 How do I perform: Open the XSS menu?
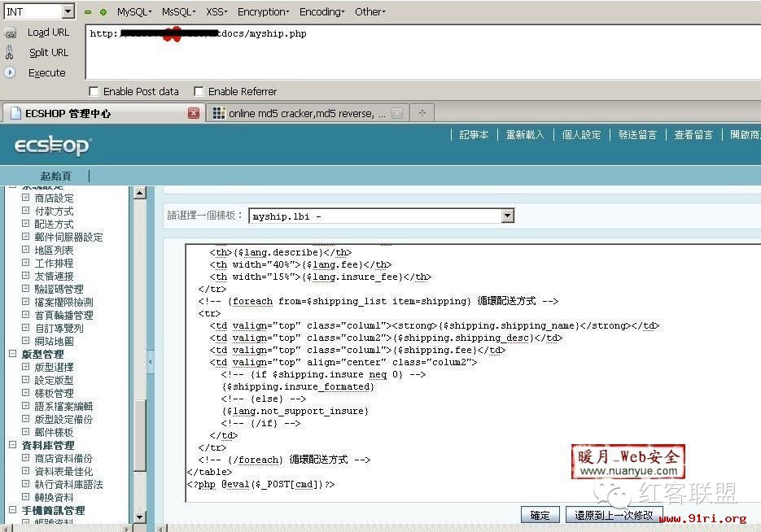(216, 11)
